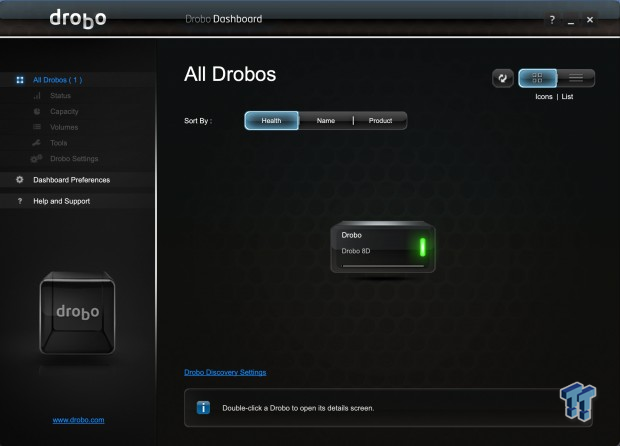
Task: Select All Drobos in sidebar
Action: click(78, 80)
